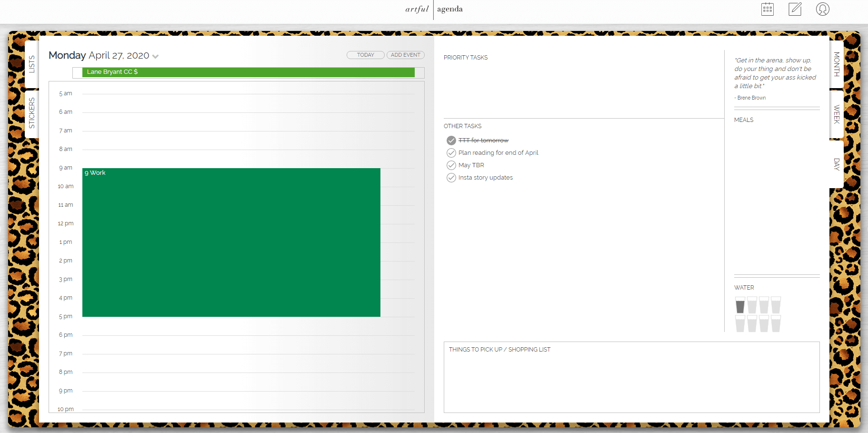This screenshot has width=868, height=433.
Task: Click inside the Things to Pick Up shopping list box
Action: pyautogui.click(x=631, y=377)
